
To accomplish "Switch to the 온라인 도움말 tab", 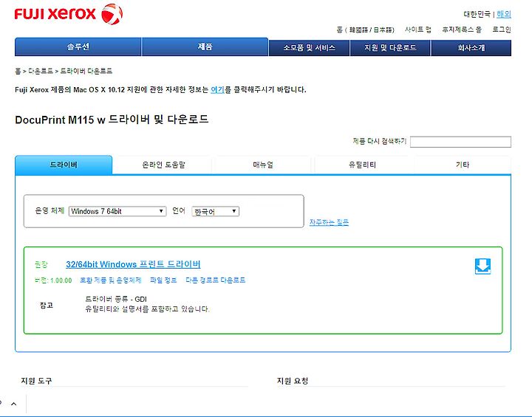I will (163, 165).
